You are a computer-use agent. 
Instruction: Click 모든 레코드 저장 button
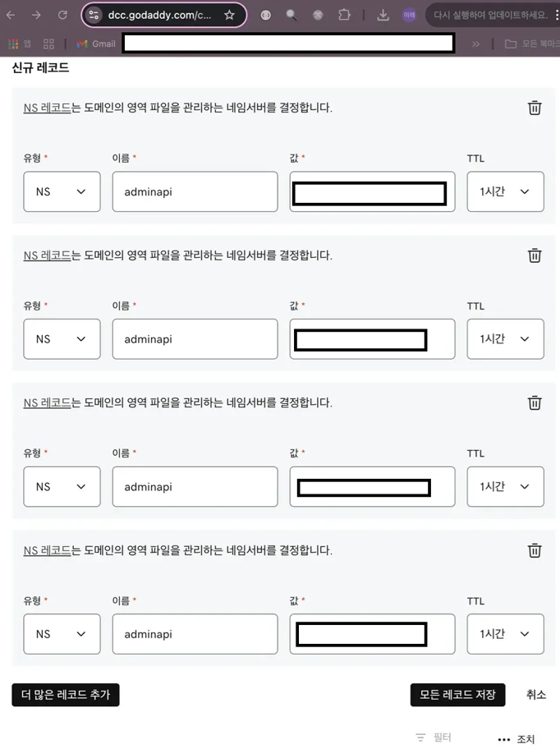pyautogui.click(x=458, y=695)
